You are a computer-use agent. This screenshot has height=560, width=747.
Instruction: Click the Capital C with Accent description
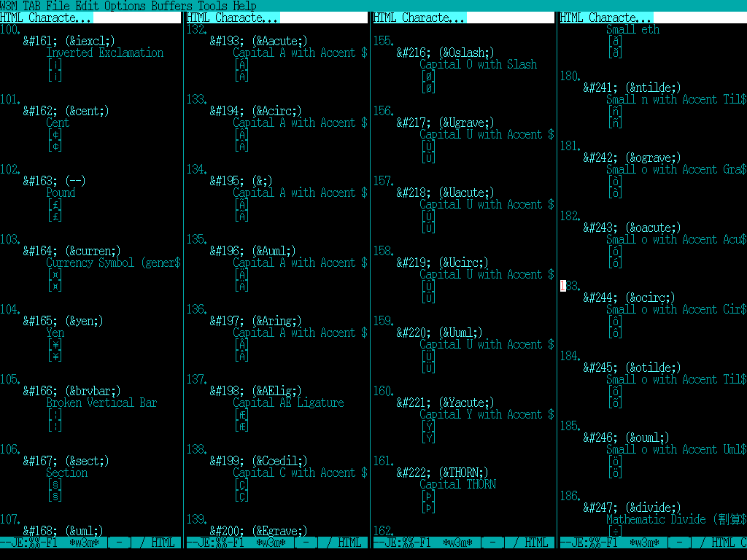[x=300, y=472]
